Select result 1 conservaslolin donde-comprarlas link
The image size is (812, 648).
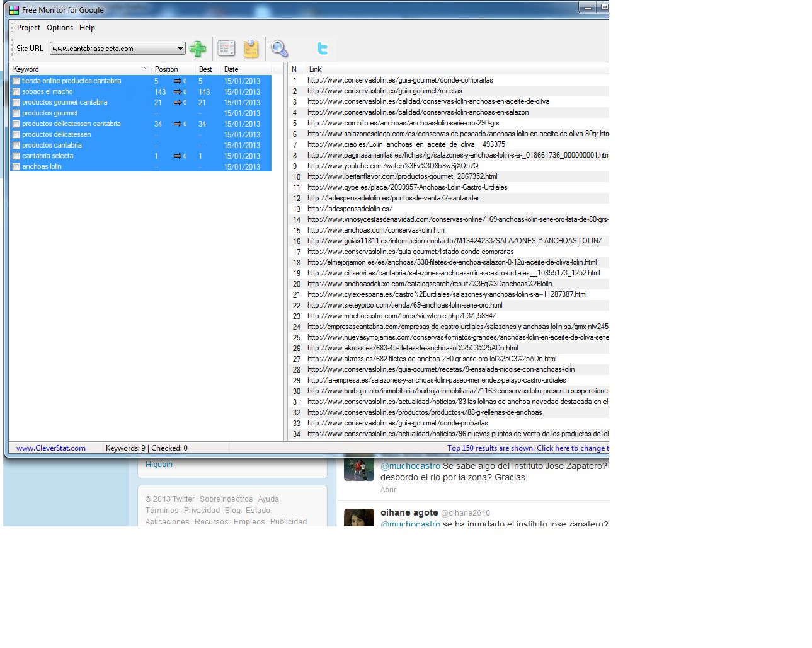point(400,80)
